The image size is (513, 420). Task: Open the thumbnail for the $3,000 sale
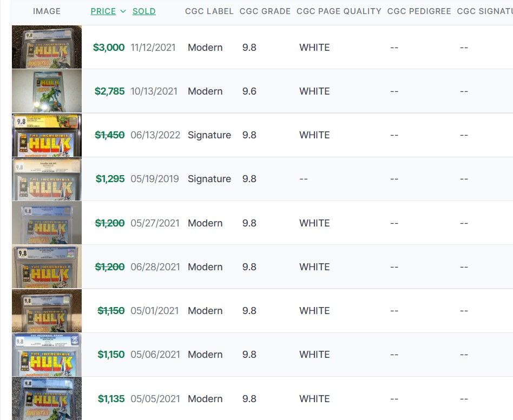pyautogui.click(x=47, y=47)
